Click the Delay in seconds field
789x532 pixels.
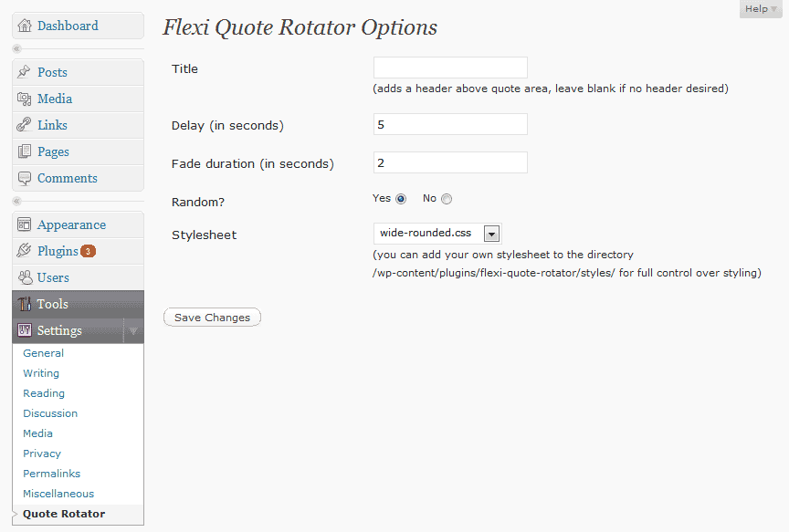point(450,124)
